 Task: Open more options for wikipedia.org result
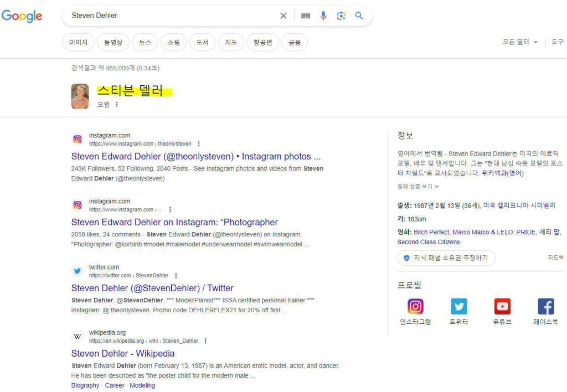pyautogui.click(x=205, y=341)
